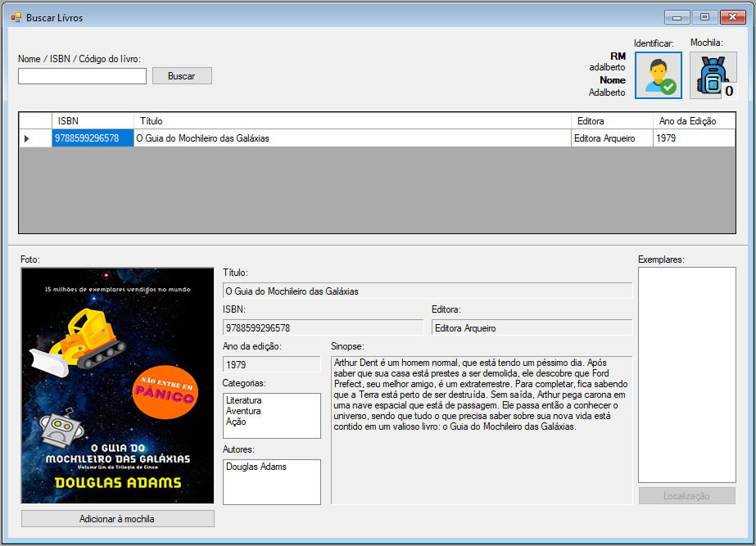
Task: Focus the Nome / ISBN search field
Action: click(x=83, y=75)
